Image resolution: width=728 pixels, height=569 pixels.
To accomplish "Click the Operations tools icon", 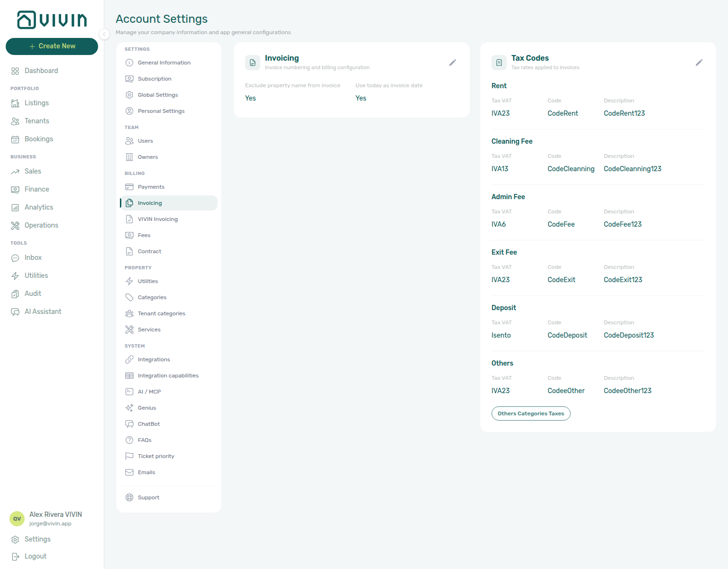I will pyautogui.click(x=15, y=226).
